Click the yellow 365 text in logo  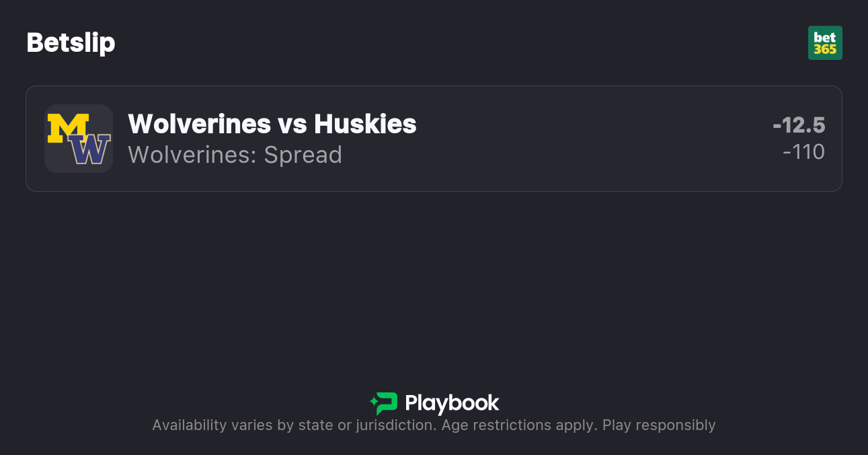click(825, 49)
